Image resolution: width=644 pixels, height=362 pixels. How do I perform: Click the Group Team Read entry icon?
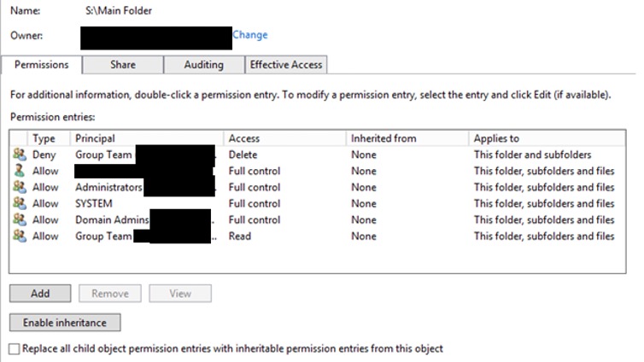click(19, 236)
